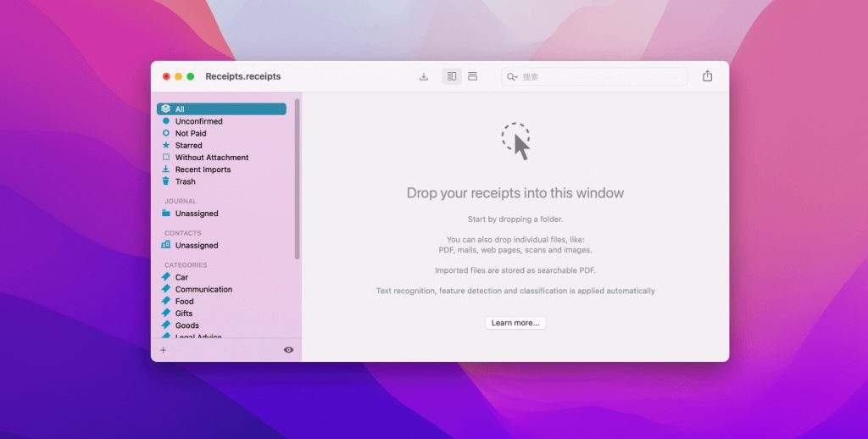Screen dimensions: 868x439
Task: Select Unassigned under Contacts section
Action: (196, 246)
